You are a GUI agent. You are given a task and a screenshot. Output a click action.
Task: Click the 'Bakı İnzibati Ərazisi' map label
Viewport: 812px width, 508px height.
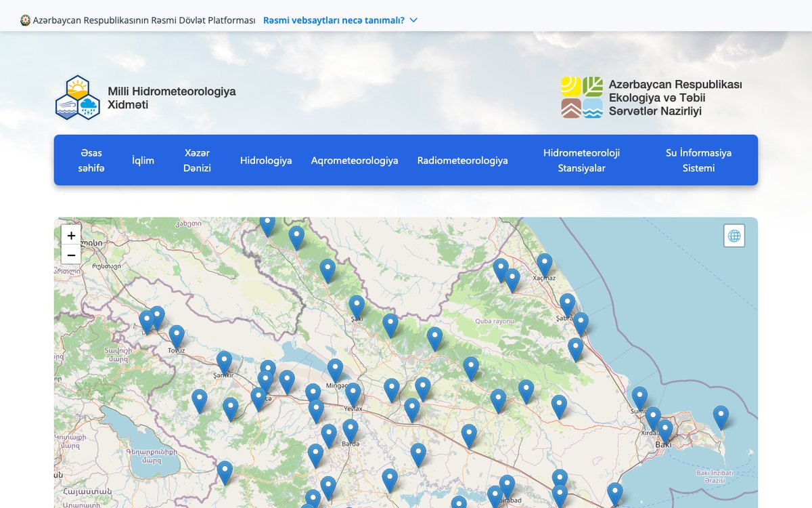714,476
